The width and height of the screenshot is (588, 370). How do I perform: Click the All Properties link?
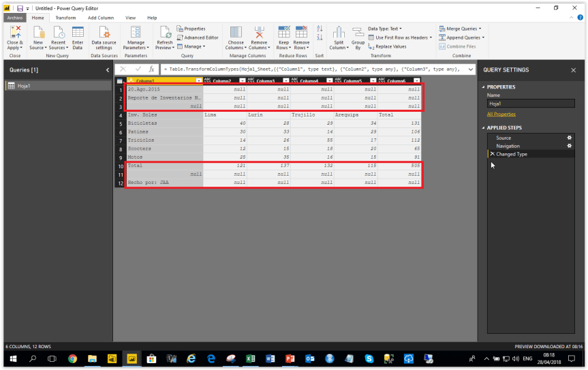[x=501, y=114]
